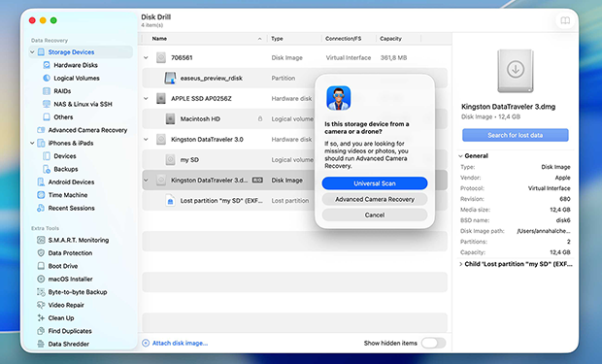Viewport: 602px width, 364px height.
Task: Cancel the camera or drone dialog
Action: [x=375, y=215]
